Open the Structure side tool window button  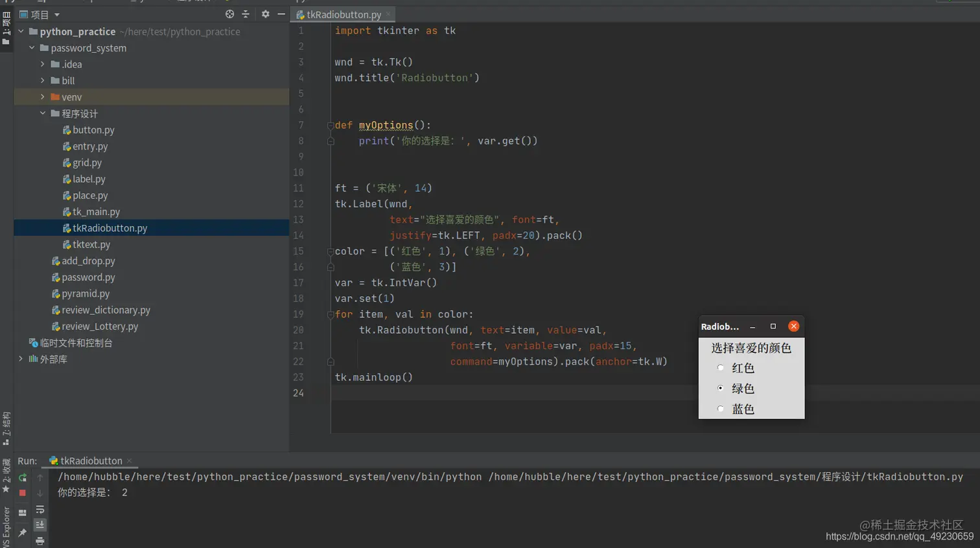pos(6,428)
